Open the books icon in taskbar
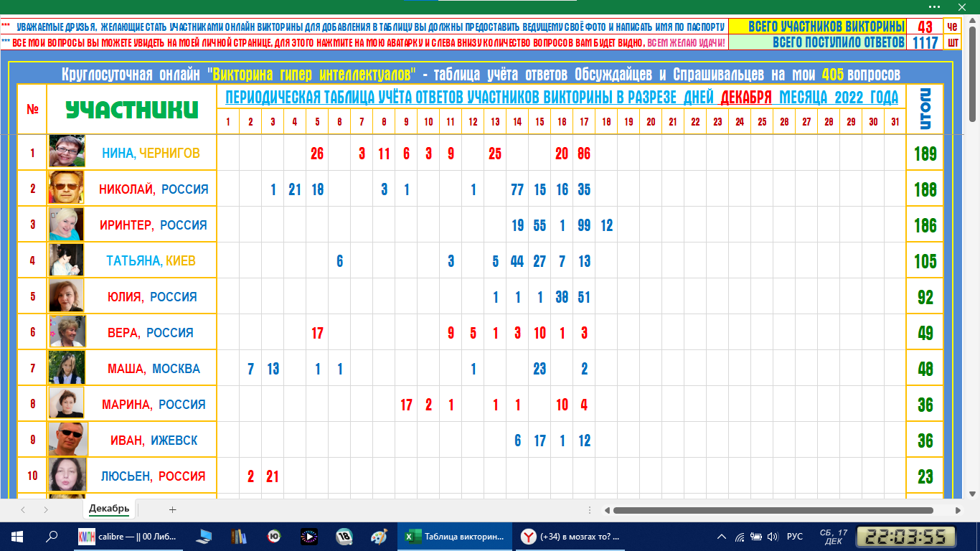 click(238, 536)
